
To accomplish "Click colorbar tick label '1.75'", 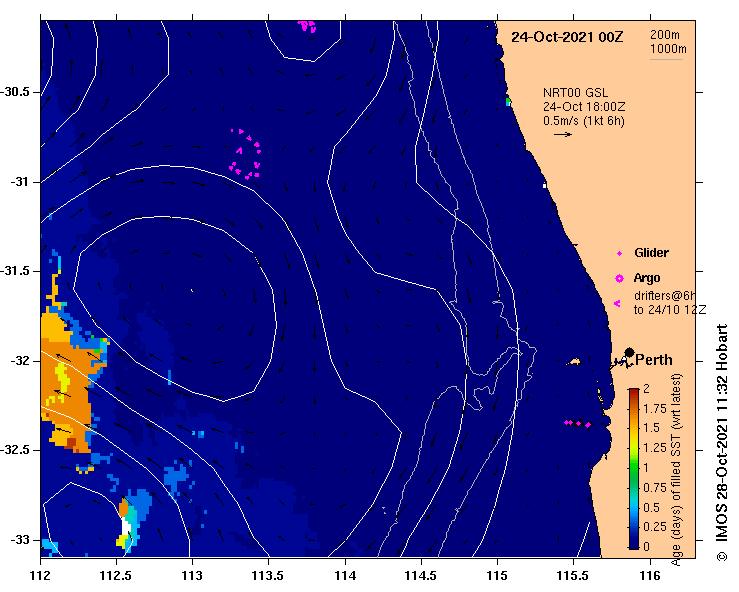I will coord(655,408).
